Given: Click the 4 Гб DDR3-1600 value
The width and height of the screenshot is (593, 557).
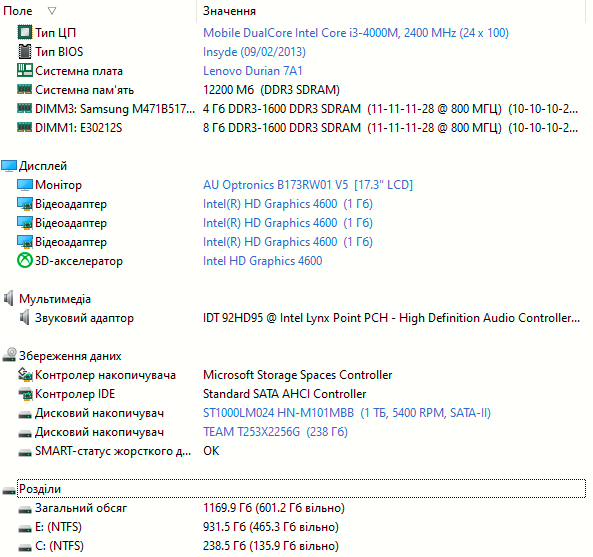Looking at the screenshot, I should point(390,109).
